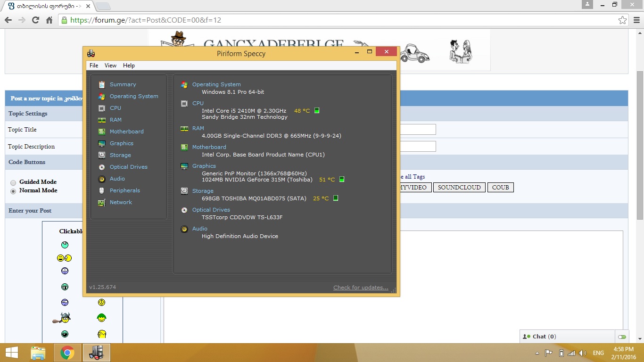Click the CPU temperature green status indicator

click(x=317, y=111)
